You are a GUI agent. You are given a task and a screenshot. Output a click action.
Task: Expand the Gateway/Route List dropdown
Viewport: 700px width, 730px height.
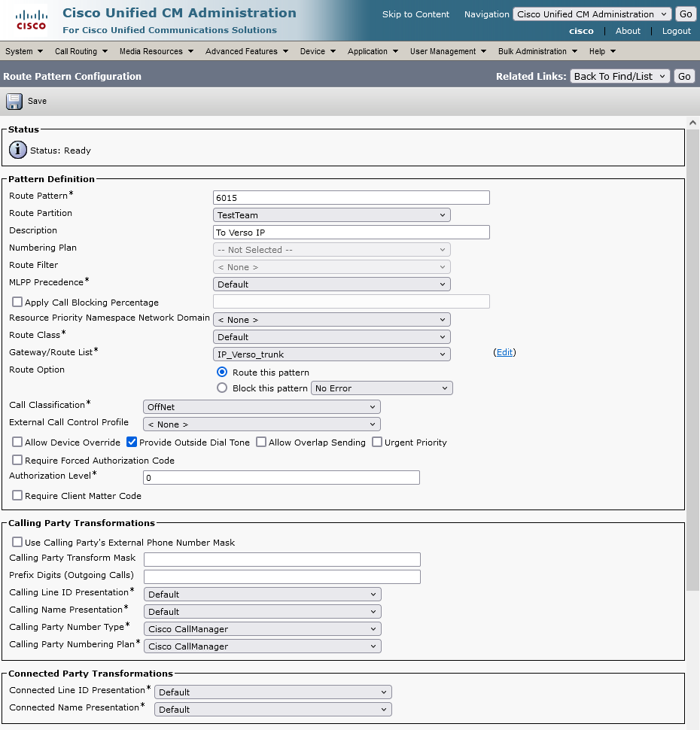[x=332, y=354]
